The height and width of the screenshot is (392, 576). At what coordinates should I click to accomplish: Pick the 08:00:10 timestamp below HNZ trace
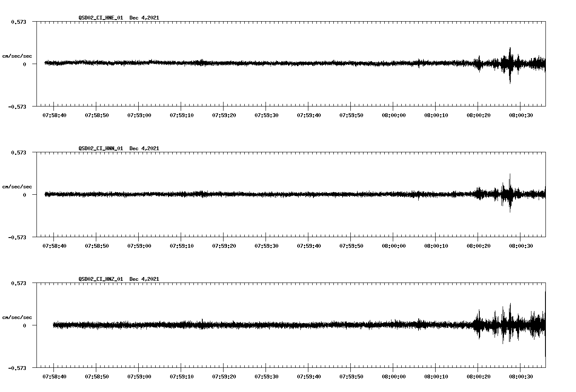click(x=436, y=377)
